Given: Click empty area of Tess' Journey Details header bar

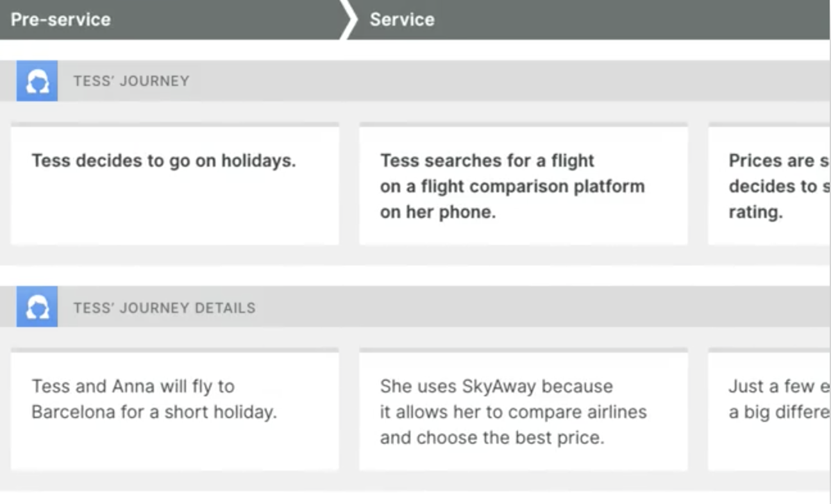Looking at the screenshot, I should pyautogui.click(x=513, y=307).
